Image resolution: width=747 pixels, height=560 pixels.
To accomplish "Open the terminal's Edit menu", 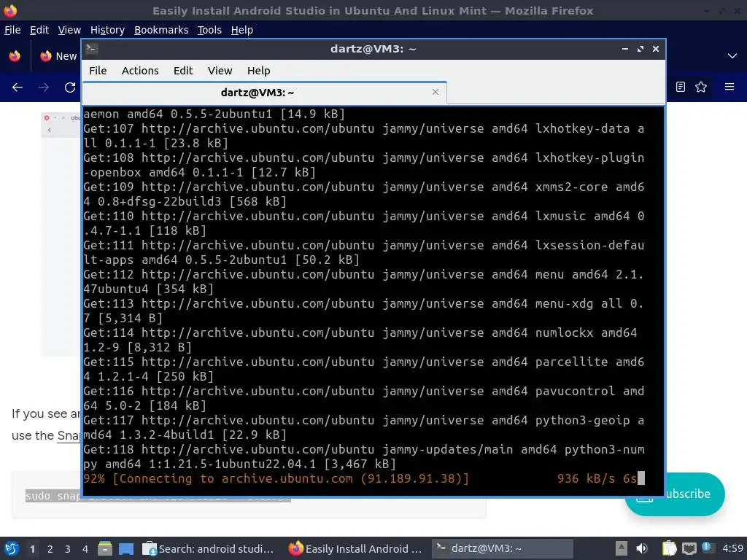I will [x=183, y=71].
